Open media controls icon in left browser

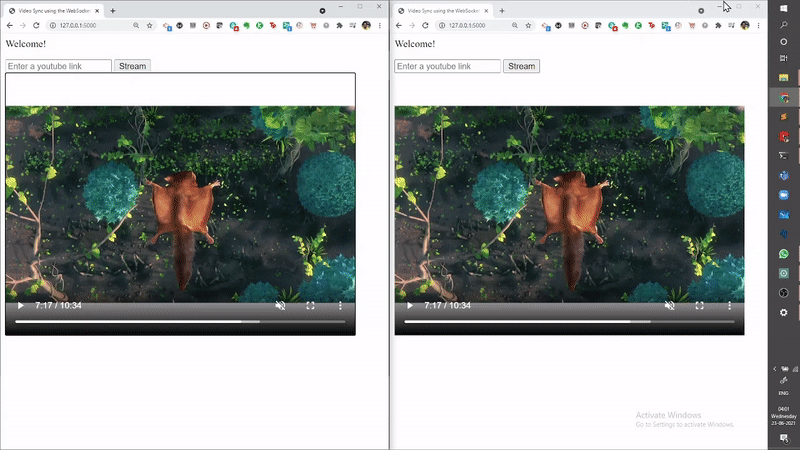tap(353, 26)
